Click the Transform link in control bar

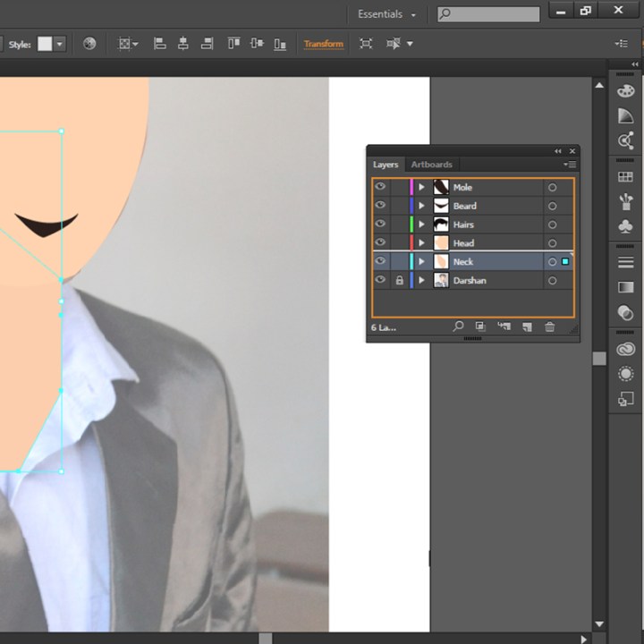point(323,44)
